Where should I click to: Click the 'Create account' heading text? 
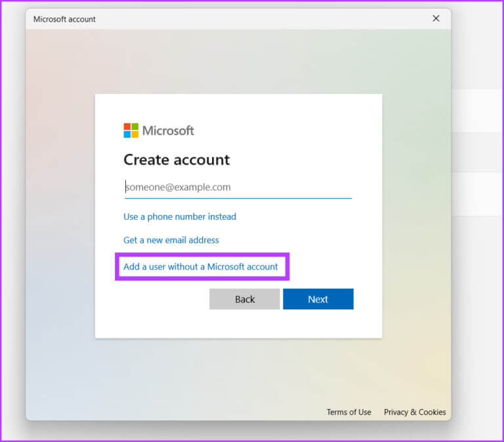click(x=177, y=160)
